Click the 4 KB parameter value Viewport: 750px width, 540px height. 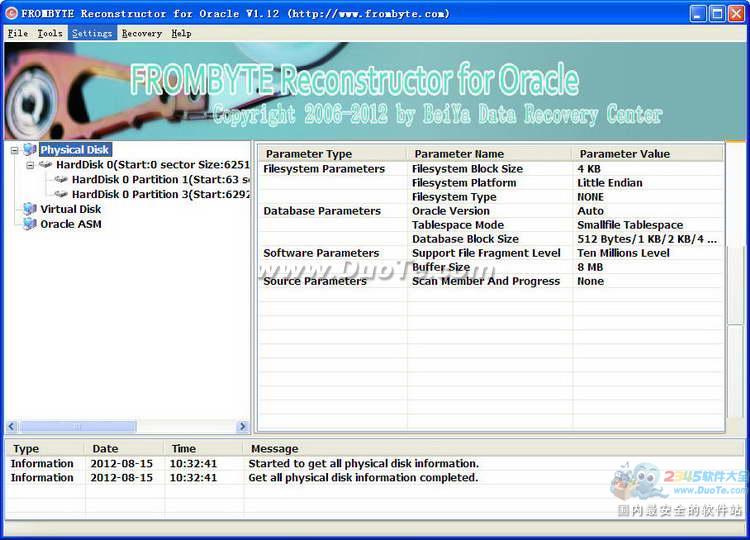pyautogui.click(x=589, y=169)
